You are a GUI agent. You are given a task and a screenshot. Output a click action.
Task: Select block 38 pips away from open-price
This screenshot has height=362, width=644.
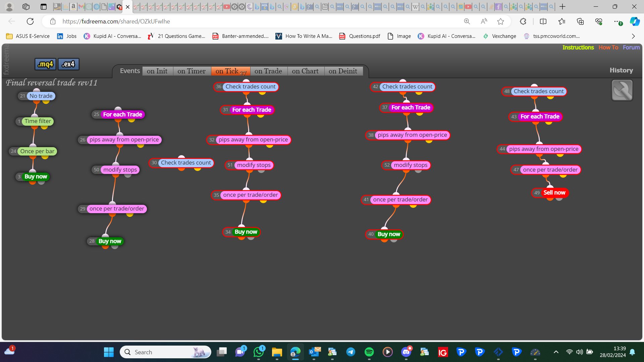click(x=408, y=135)
